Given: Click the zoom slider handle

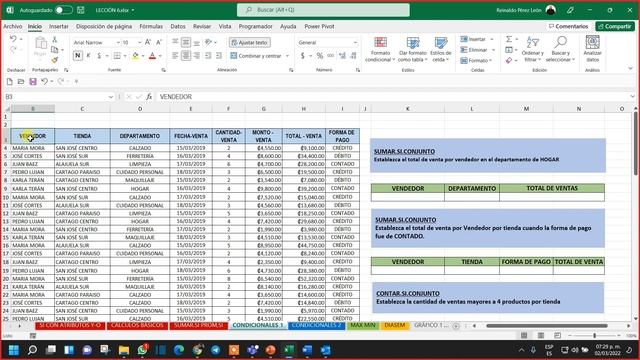Looking at the screenshot, I should point(595,336).
